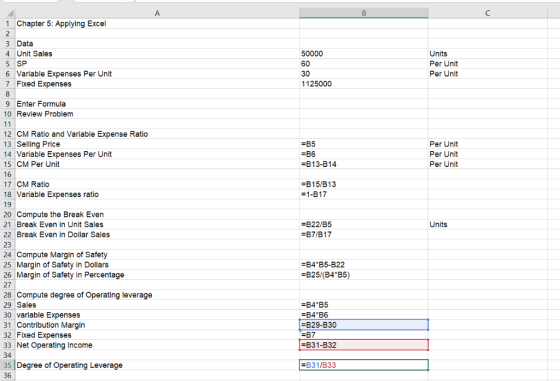Click 'Per Unit' cell in row 15
Image resolution: width=560 pixels, height=381 pixels.
(488, 164)
